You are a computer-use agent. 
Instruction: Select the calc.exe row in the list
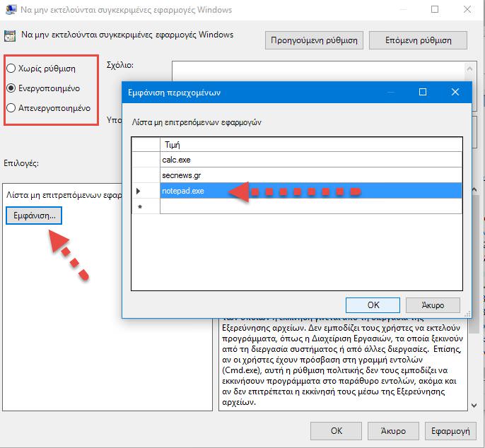[x=311, y=160]
